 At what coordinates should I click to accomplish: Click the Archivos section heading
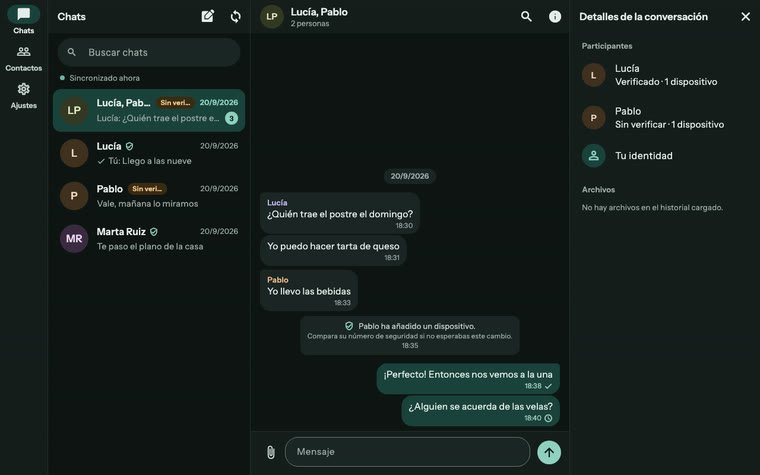598,190
